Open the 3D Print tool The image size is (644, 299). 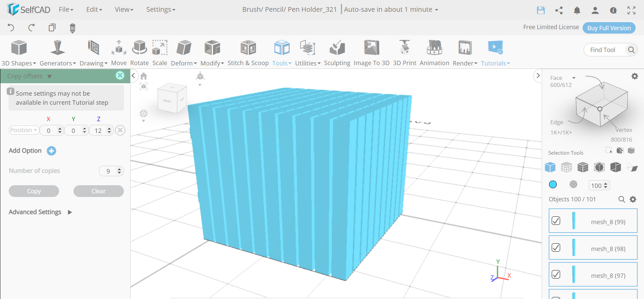point(404,53)
